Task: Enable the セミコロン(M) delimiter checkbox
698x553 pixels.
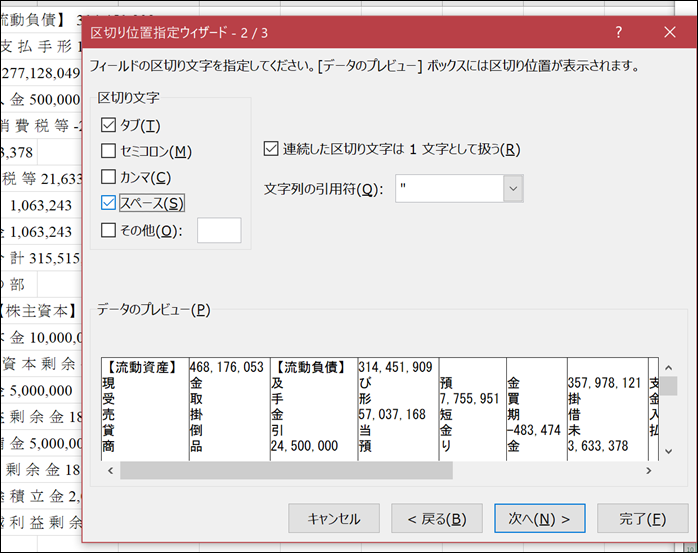Action: tap(109, 151)
